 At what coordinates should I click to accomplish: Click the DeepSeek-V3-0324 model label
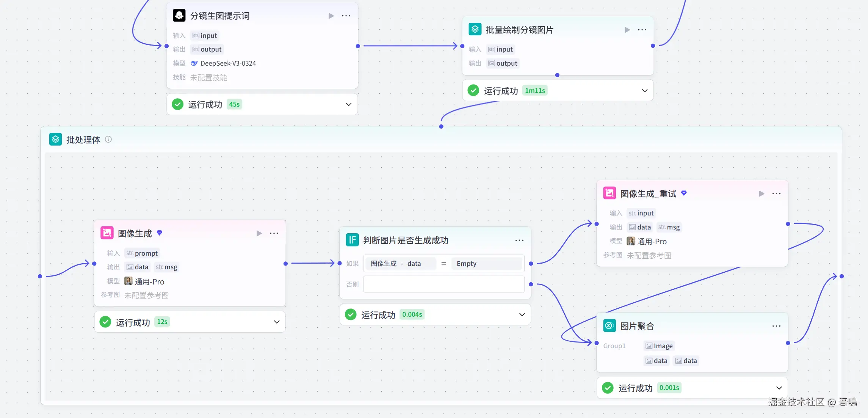[228, 63]
